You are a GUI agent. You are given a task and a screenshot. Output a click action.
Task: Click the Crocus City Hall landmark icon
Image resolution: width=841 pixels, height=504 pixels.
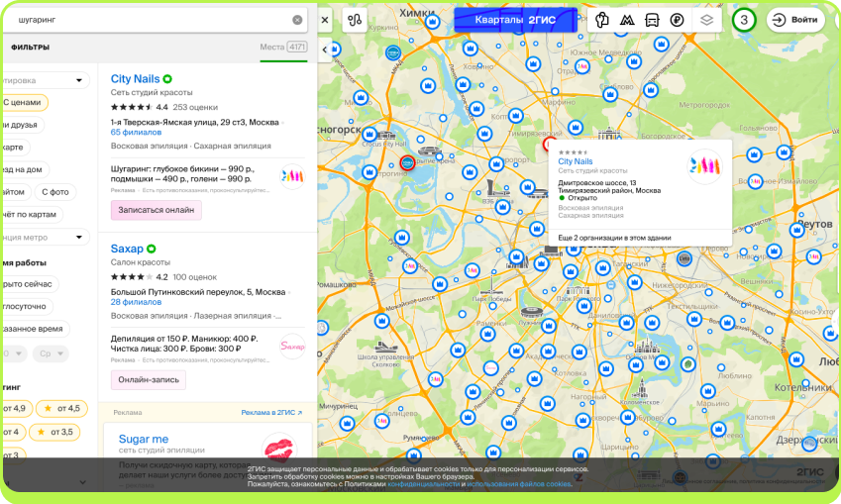coord(385,135)
